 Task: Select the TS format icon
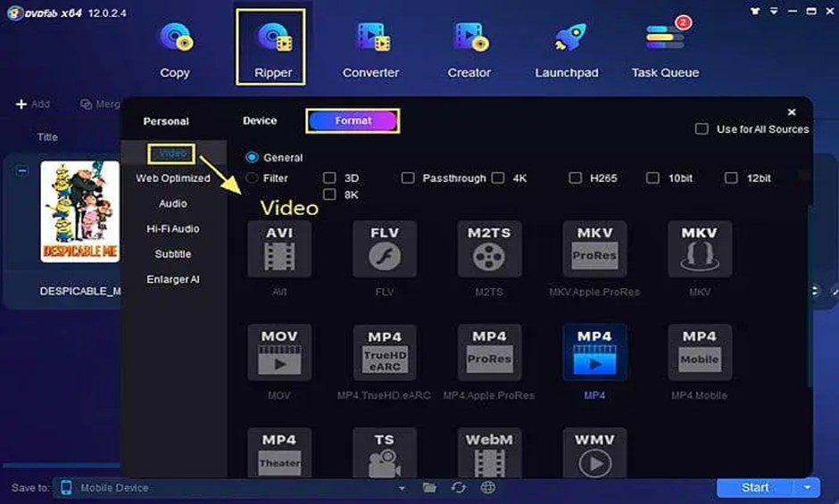(384, 452)
